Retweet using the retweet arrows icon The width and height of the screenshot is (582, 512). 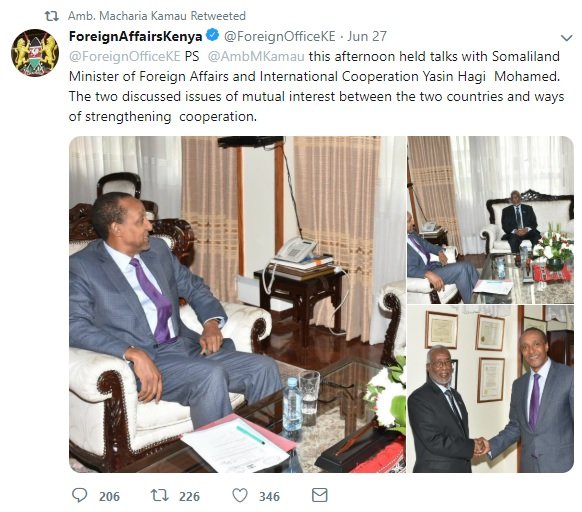160,495
